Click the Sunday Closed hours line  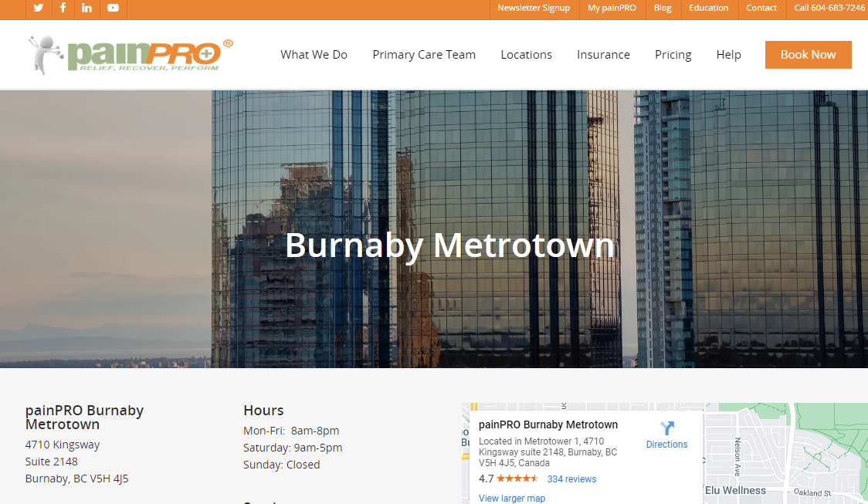coord(282,465)
